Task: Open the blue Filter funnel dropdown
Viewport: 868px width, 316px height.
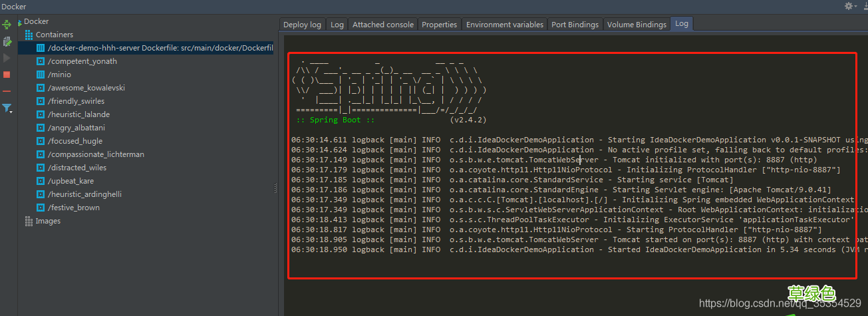Action: tap(7, 108)
